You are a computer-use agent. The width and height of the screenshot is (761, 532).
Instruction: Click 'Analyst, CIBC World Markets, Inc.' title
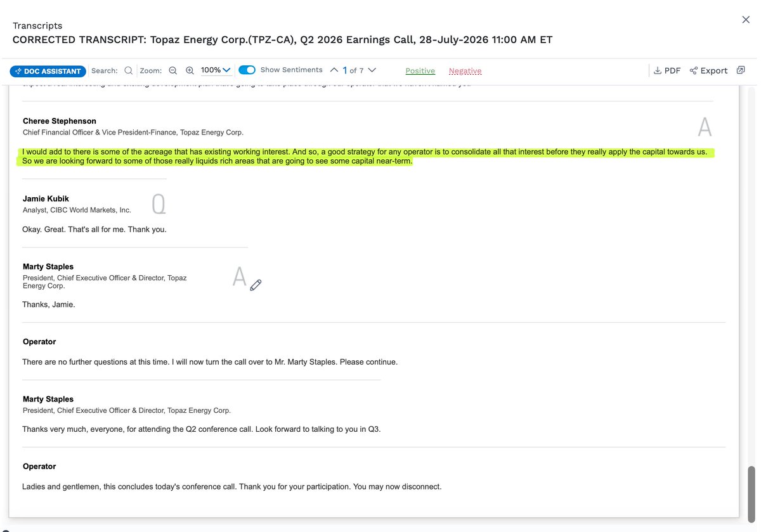click(77, 210)
